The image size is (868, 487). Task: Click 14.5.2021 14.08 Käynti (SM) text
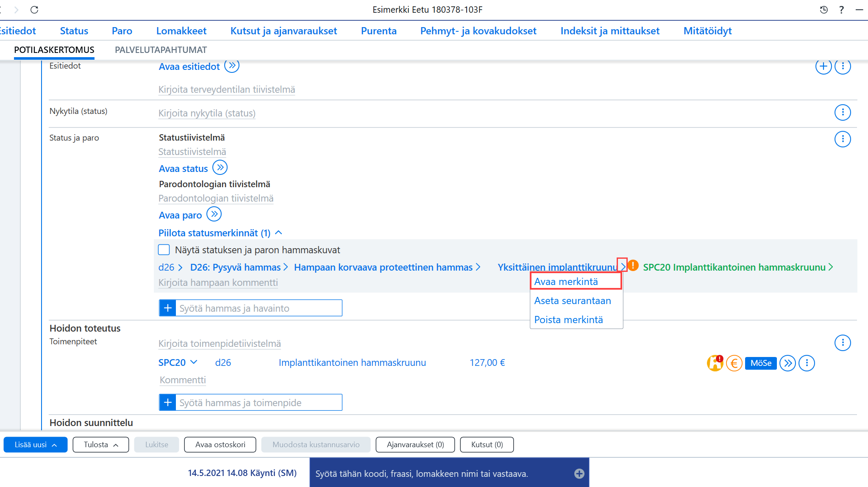242,473
